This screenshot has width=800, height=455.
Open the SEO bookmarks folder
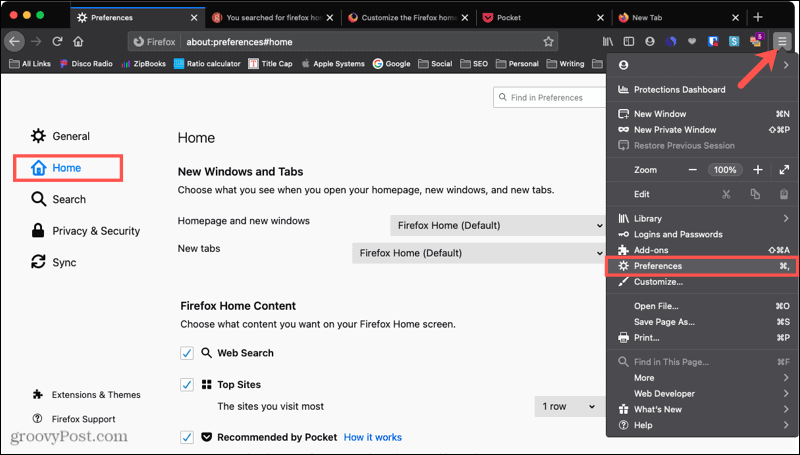(474, 64)
